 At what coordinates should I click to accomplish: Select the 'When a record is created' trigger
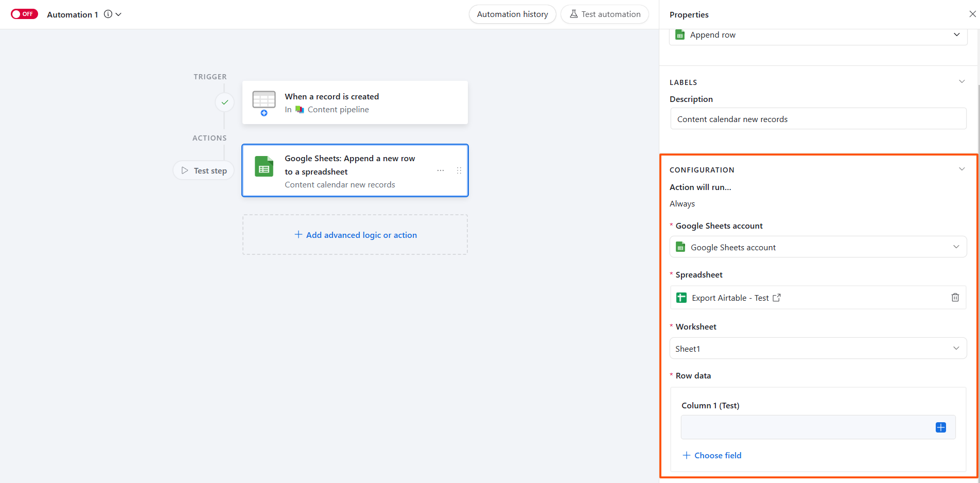355,102
